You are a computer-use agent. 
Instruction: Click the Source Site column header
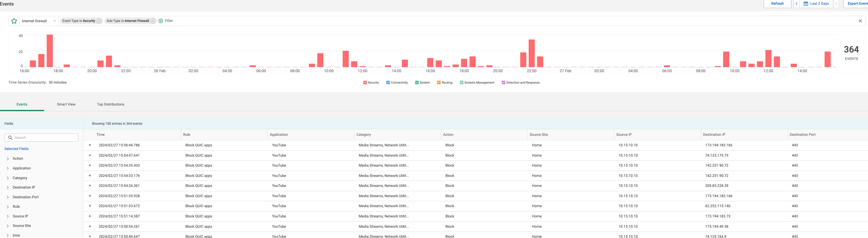tap(538, 135)
